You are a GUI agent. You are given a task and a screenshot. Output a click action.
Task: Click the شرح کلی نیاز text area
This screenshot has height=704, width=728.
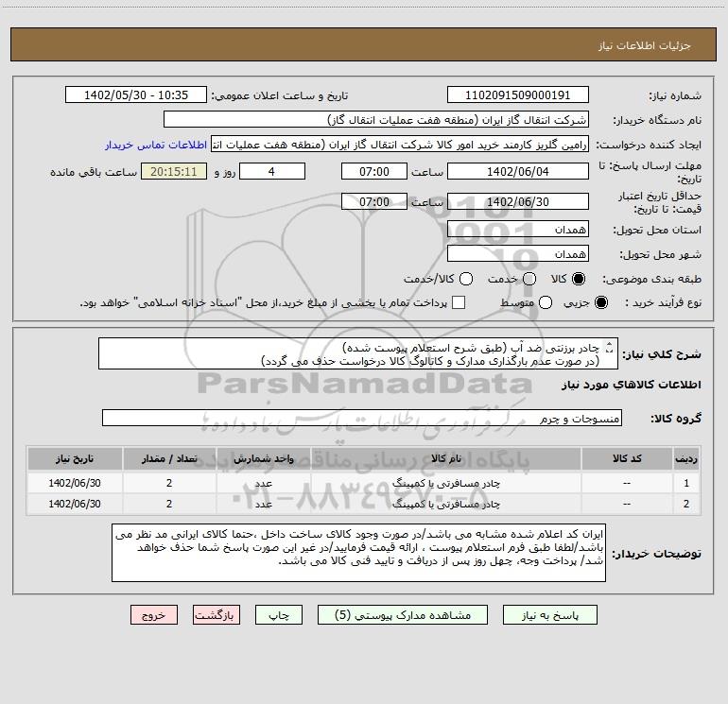click(358, 353)
